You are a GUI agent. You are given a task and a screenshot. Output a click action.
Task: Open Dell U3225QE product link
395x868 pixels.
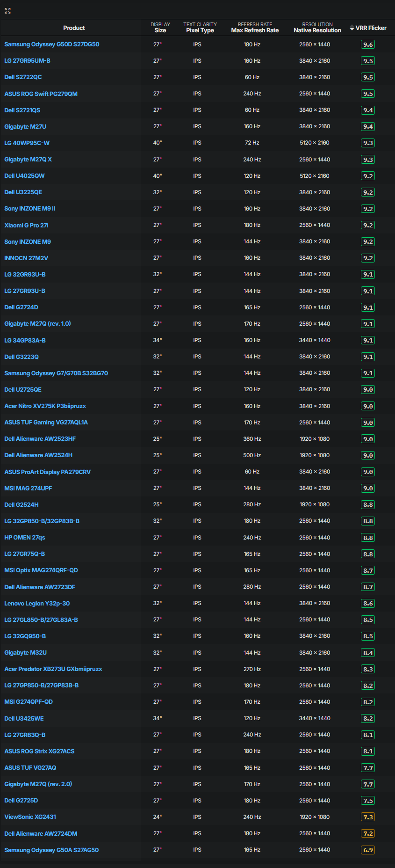click(x=23, y=192)
